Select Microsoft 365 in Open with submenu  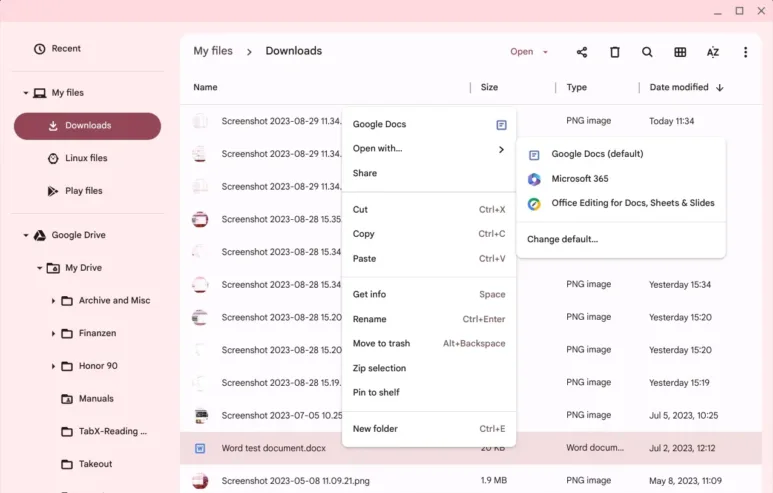click(579, 179)
